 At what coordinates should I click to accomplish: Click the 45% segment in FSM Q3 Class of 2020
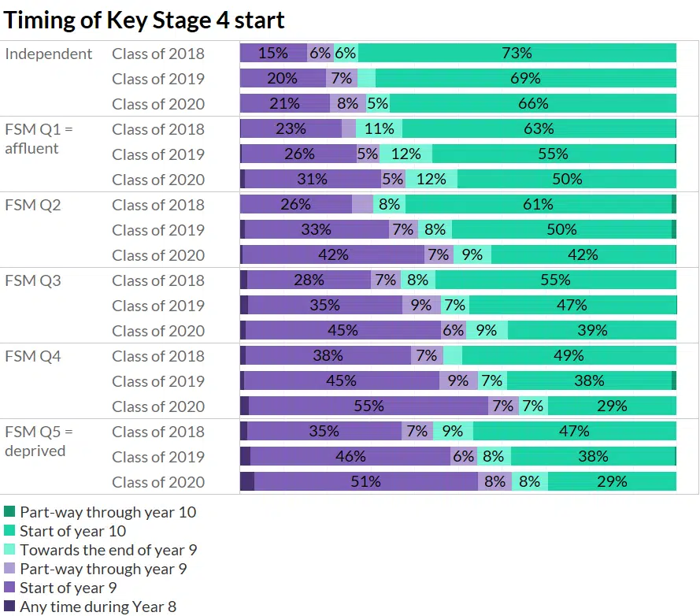[343, 331]
